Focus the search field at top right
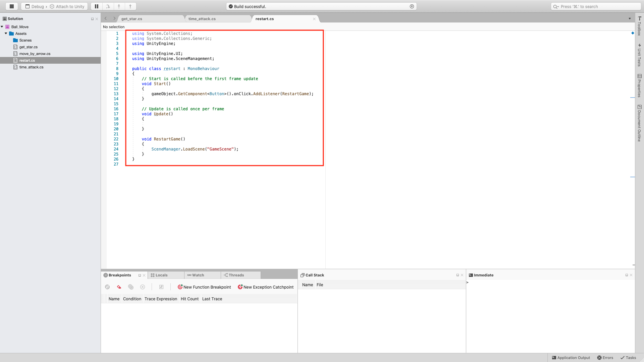Viewport: 644px width, 362px height. coord(595,6)
